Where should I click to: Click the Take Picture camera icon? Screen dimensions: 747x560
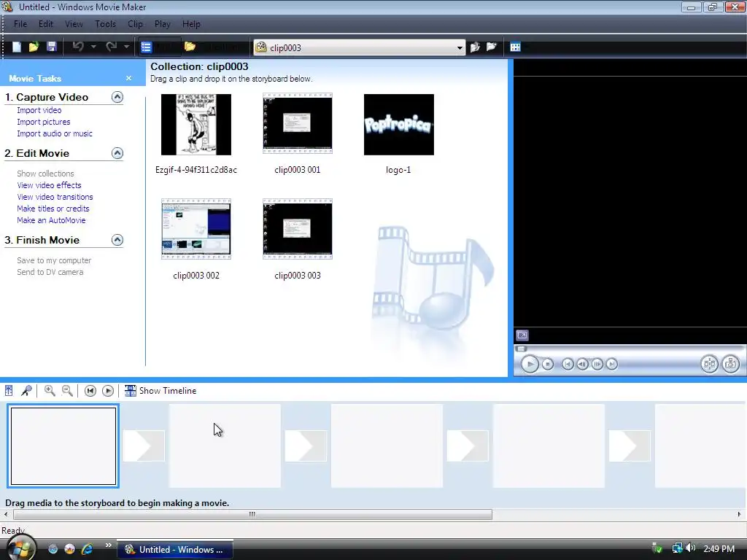coord(731,365)
